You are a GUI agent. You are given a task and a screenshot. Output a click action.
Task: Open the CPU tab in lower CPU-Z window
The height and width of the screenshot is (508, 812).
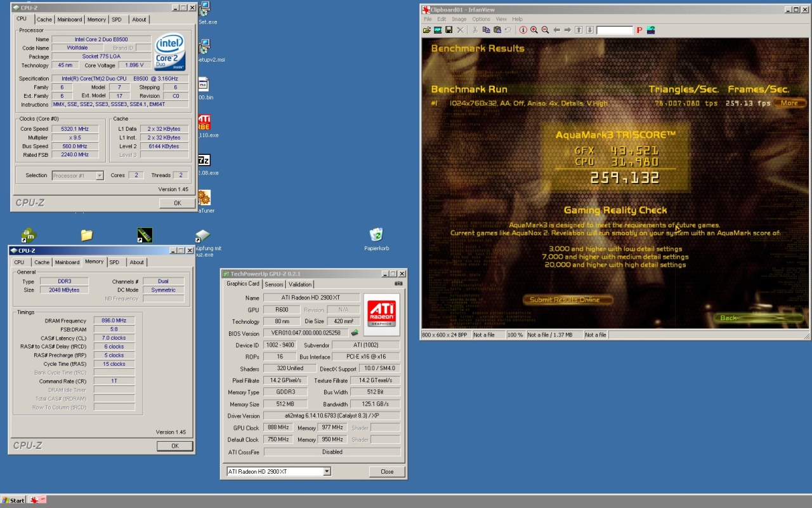pos(19,262)
